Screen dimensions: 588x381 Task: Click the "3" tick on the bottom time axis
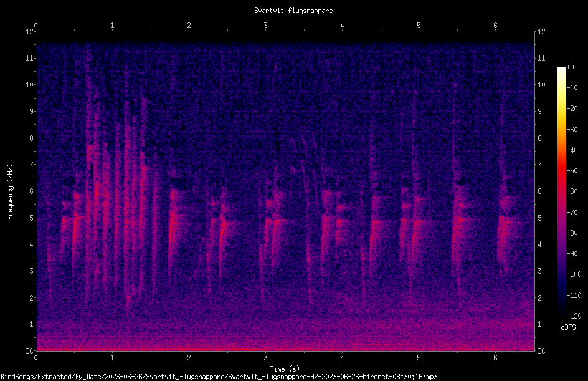click(x=265, y=358)
